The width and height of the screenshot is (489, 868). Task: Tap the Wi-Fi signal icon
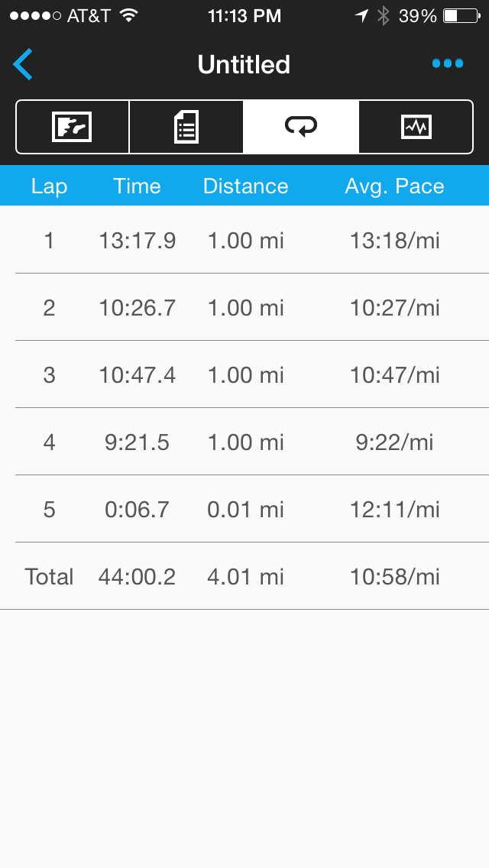128,15
